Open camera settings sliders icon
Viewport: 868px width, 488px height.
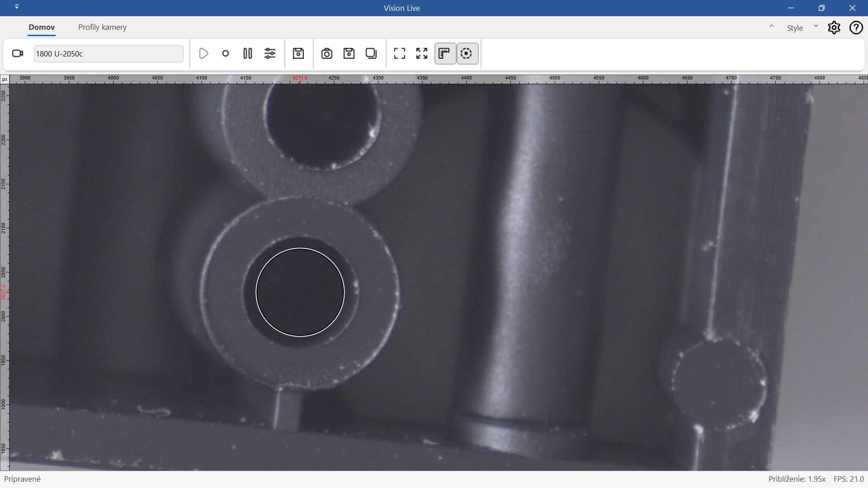pos(270,53)
